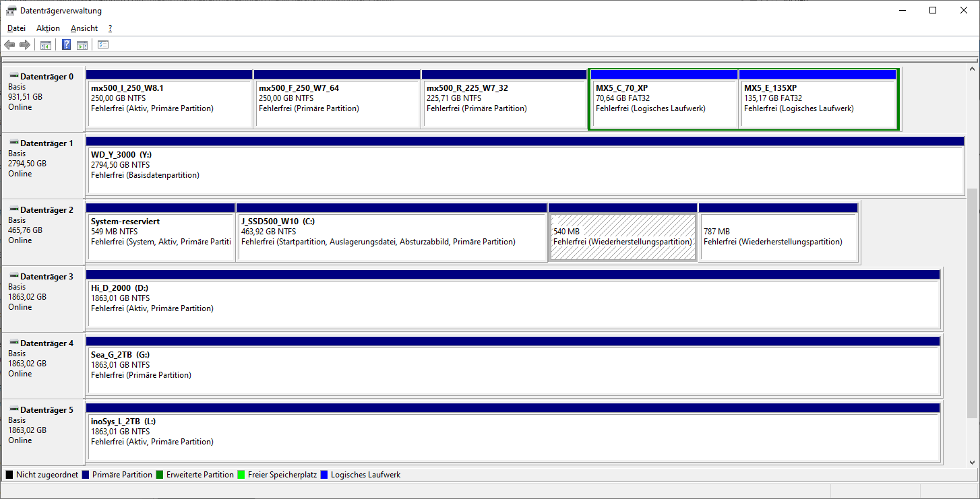Click the "Erweiterte Partition" legend label
The image size is (980, 499).
pyautogui.click(x=200, y=475)
